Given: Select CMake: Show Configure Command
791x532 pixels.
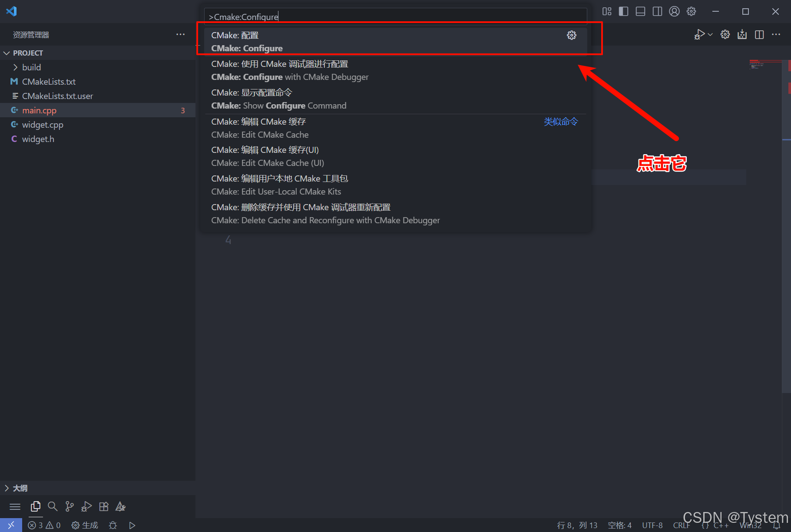Looking at the screenshot, I should click(x=396, y=99).
